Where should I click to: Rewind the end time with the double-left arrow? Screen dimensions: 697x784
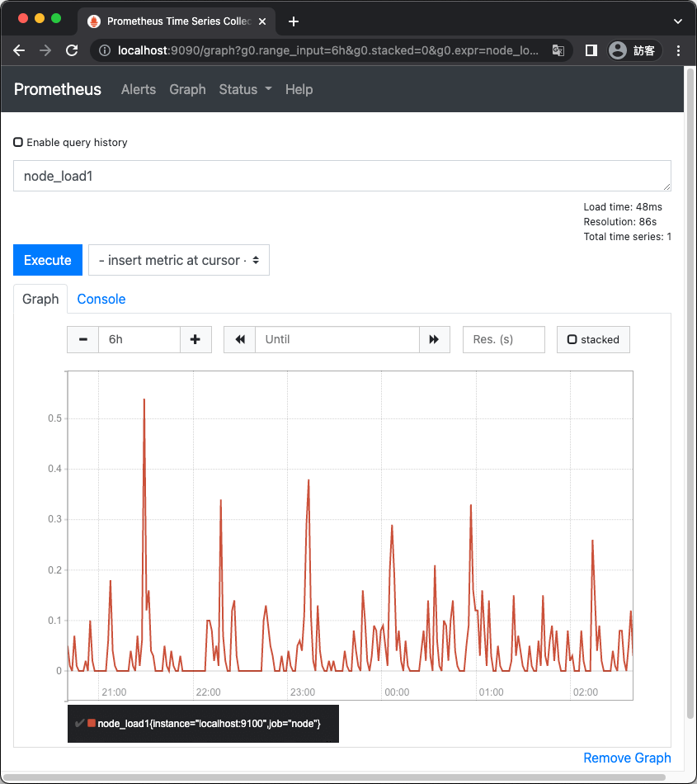pos(240,339)
